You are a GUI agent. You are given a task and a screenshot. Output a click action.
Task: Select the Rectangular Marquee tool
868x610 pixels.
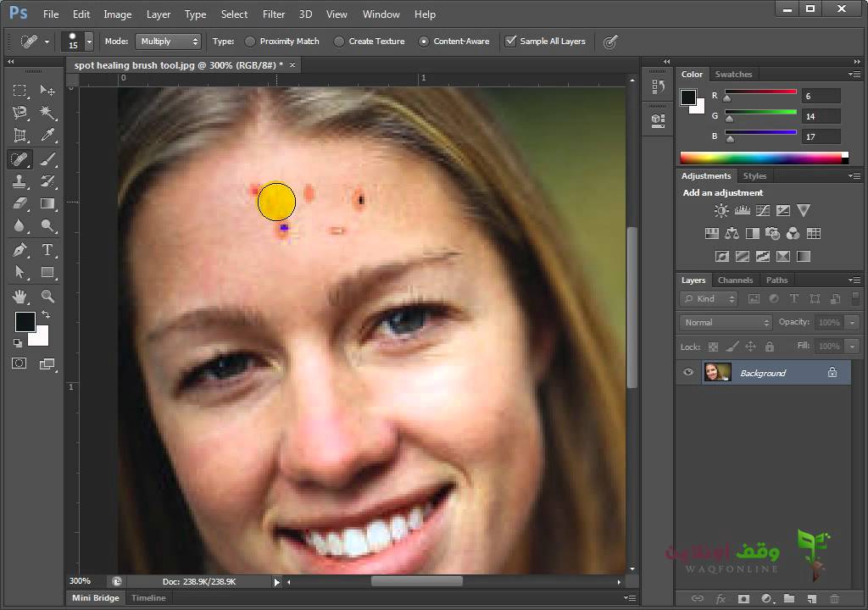(20, 90)
